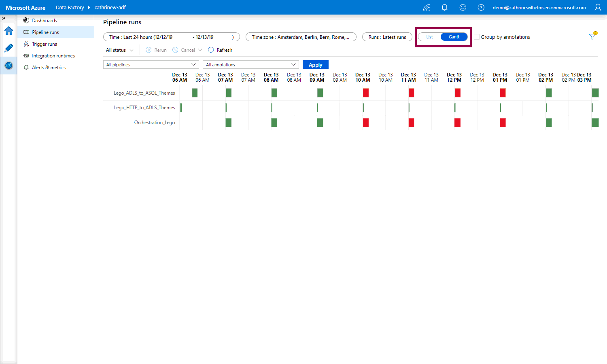607x364 pixels.
Task: Expand the left navigation rail chevrons
Action: (4, 18)
